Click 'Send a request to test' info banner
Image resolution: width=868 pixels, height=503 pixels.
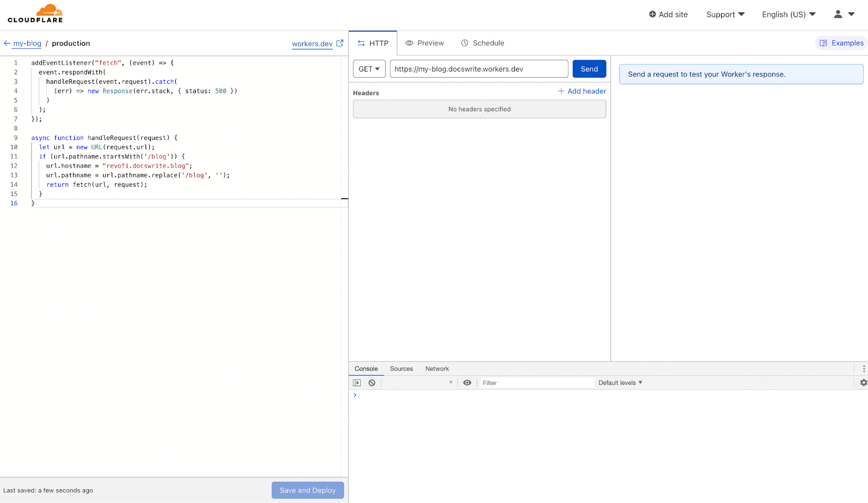[741, 74]
